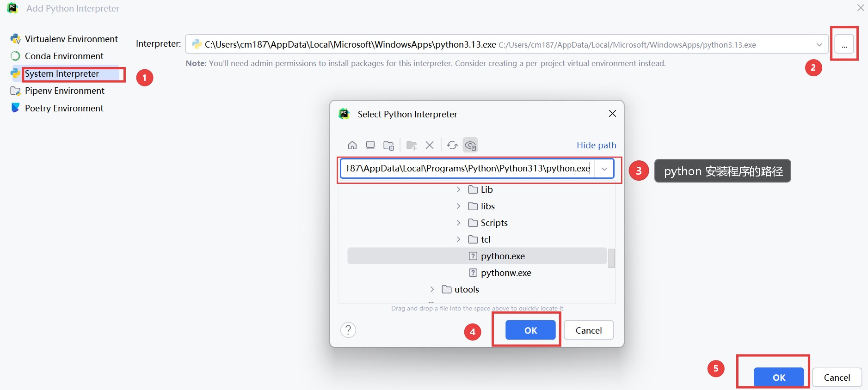Select pythonw.exe in the file tree
Viewport: 868px width, 390px height.
point(505,273)
